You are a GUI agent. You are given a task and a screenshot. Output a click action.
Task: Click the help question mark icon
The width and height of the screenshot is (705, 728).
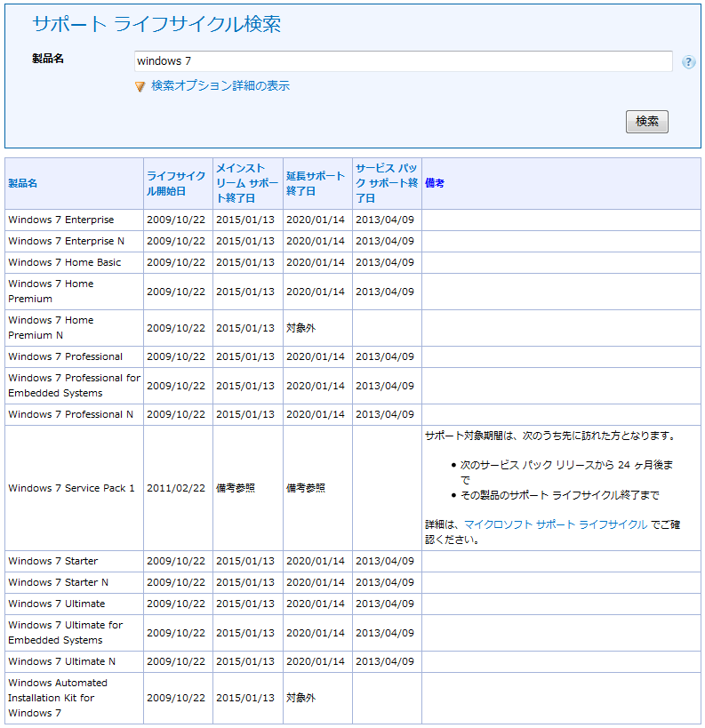click(x=688, y=61)
